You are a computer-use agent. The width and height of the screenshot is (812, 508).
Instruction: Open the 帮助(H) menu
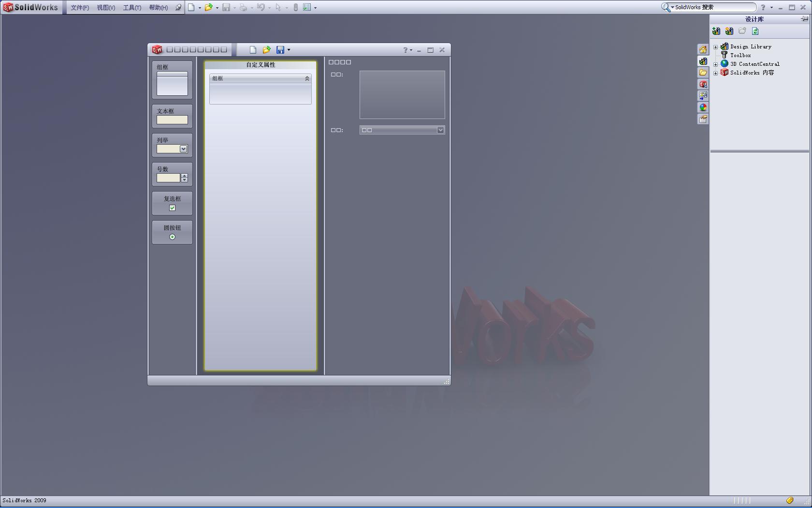(159, 8)
